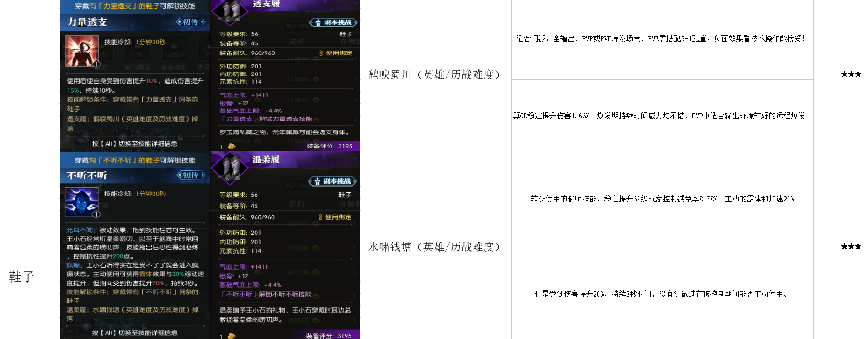
Task: Click 气血上限: +1411 on 透支履 card
Action: click(244, 95)
